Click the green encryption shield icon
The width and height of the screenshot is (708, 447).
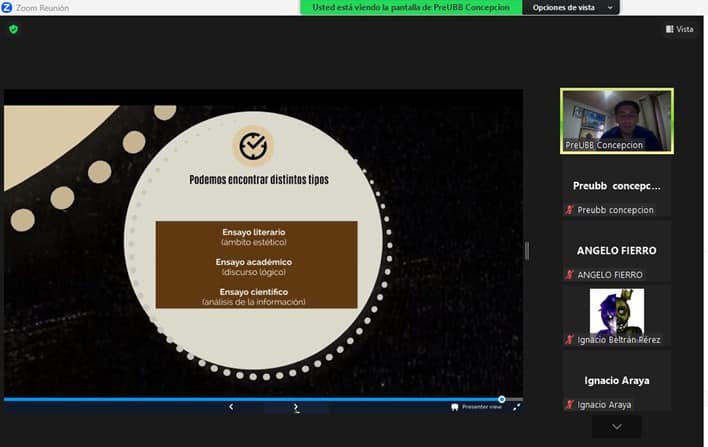coord(13,29)
